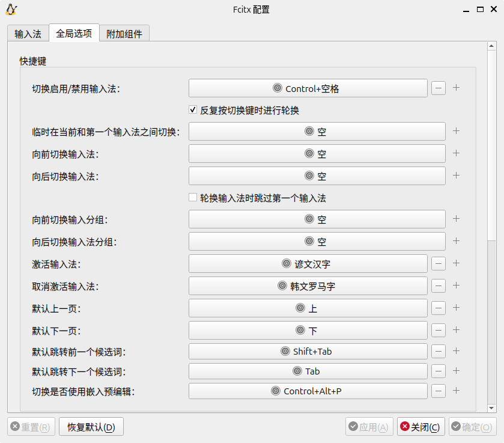This screenshot has height=443, width=504.
Task: Click the scrollbar up arrow
Action: [491, 46]
